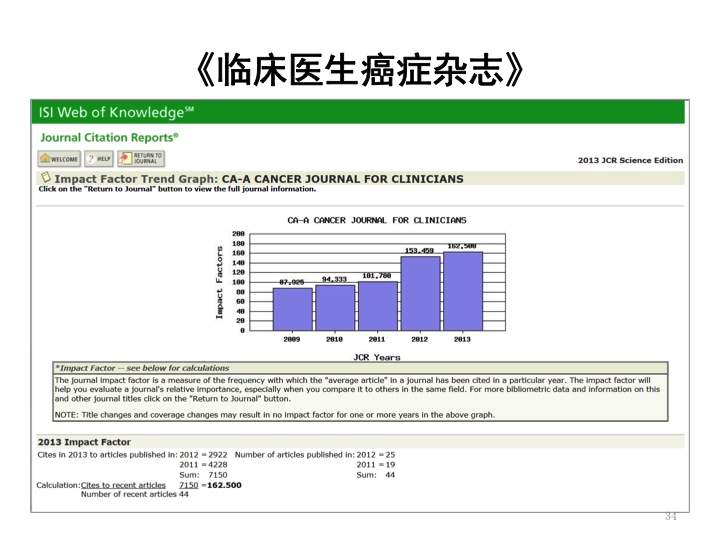Click the 'JCR Years' axis label

pos(377,357)
